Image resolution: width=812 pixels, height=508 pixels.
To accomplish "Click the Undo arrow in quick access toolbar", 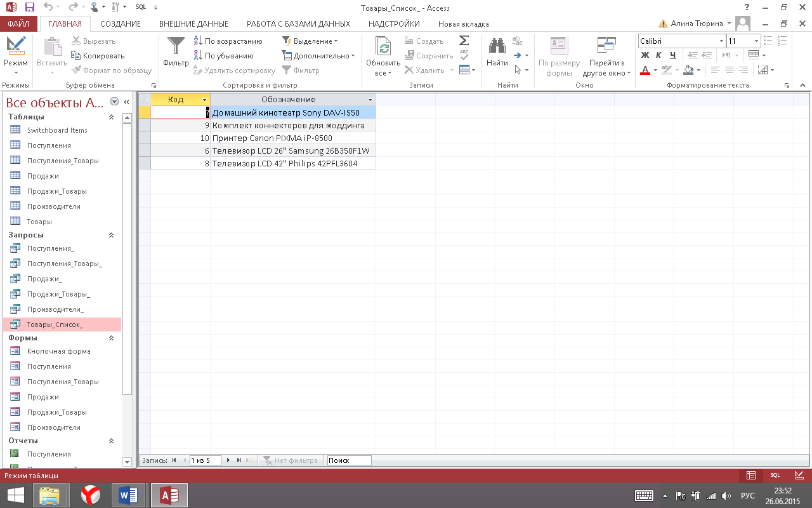I will click(x=49, y=8).
